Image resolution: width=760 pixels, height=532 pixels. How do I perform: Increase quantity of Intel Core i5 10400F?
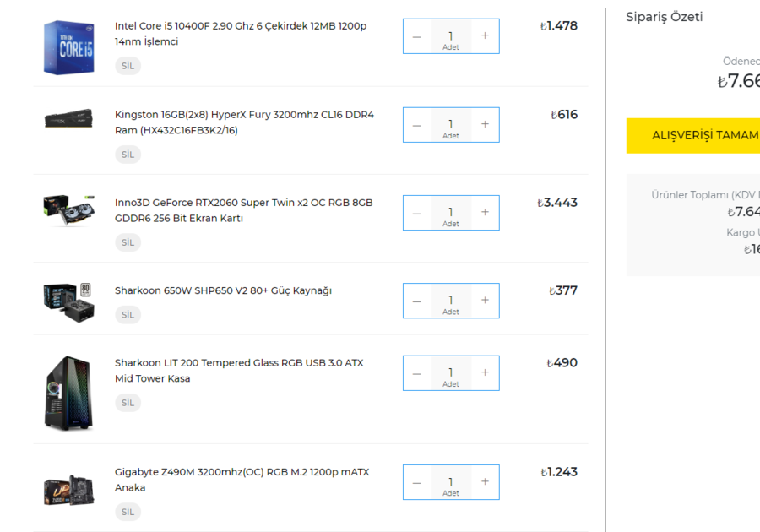click(x=485, y=36)
